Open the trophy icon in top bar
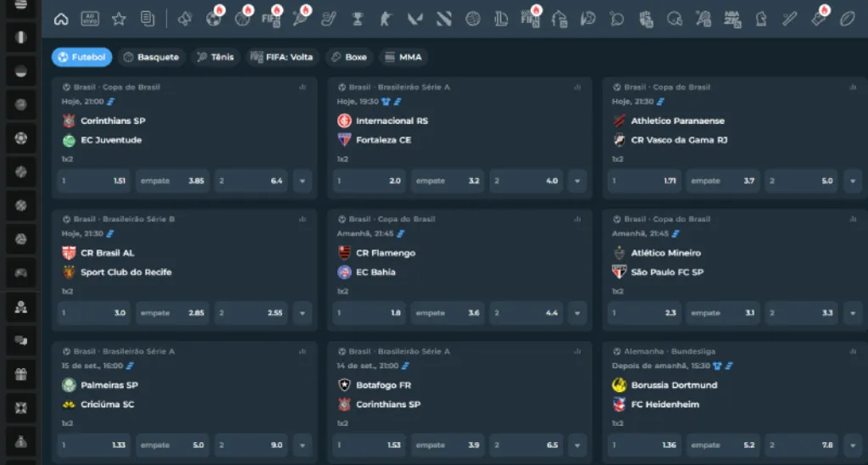The image size is (868, 465). pyautogui.click(x=358, y=19)
